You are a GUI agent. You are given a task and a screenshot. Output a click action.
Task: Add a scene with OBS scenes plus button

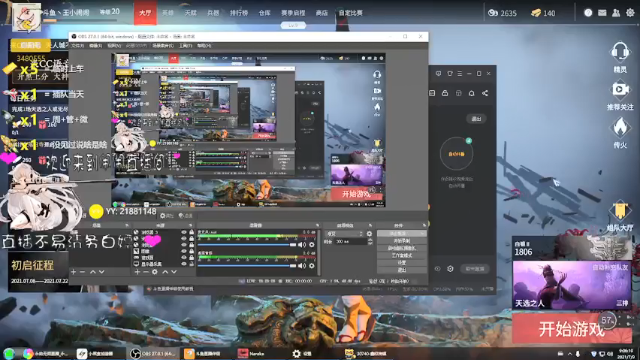point(73,271)
